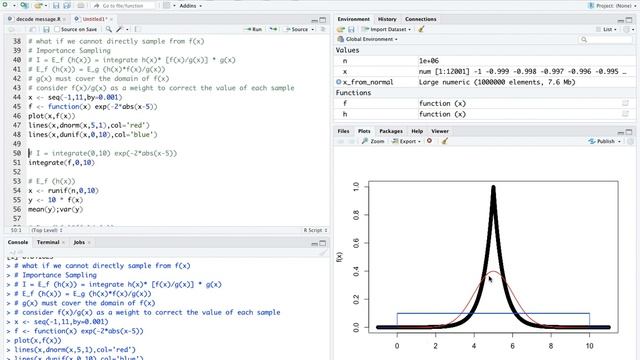Image resolution: width=640 pixels, height=360 pixels.
Task: Open the Global Environment dropdown
Action: point(367,39)
